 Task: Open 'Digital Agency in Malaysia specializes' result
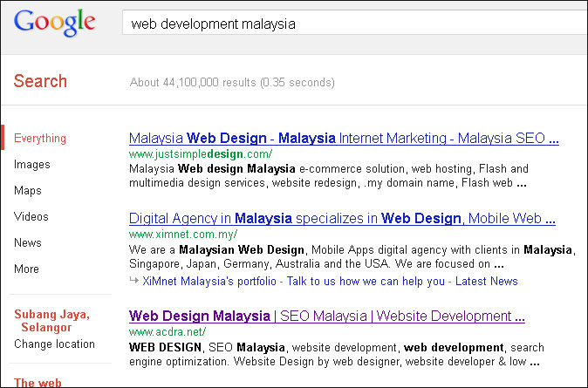point(342,219)
